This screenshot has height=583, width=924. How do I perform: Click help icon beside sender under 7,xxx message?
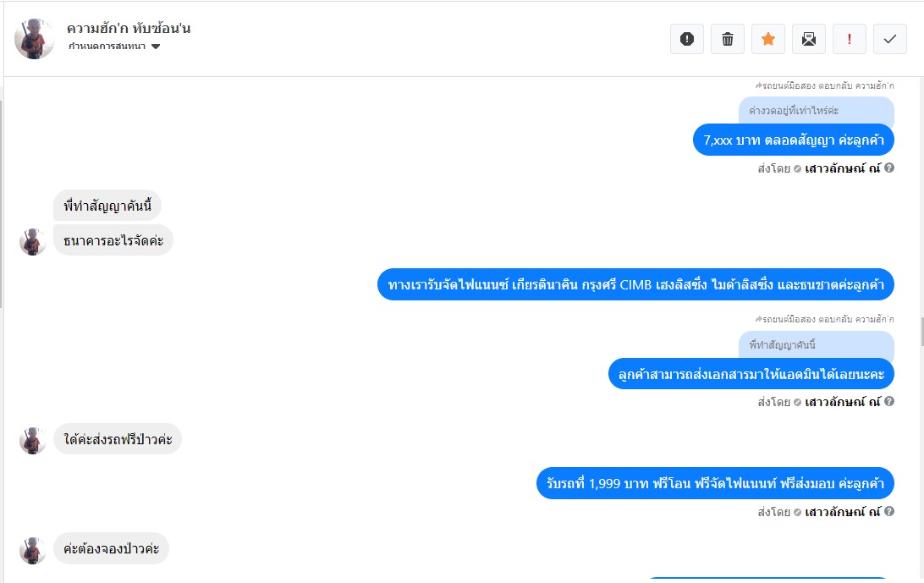(x=889, y=168)
